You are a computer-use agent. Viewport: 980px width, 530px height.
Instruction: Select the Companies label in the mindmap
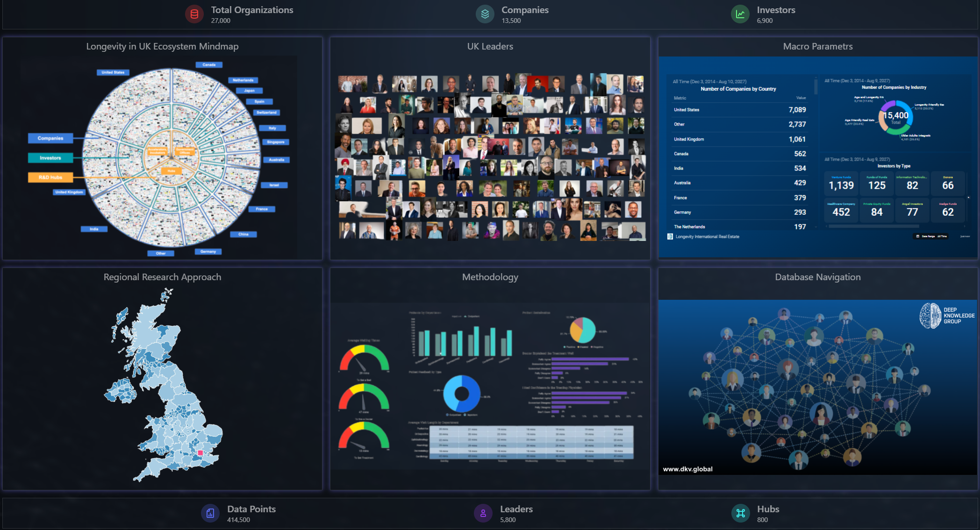click(x=50, y=138)
